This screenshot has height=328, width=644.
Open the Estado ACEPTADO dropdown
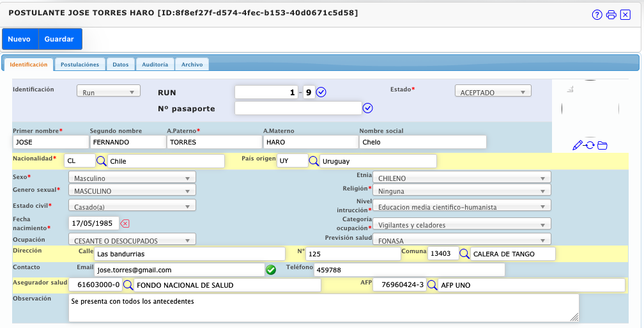click(x=493, y=92)
